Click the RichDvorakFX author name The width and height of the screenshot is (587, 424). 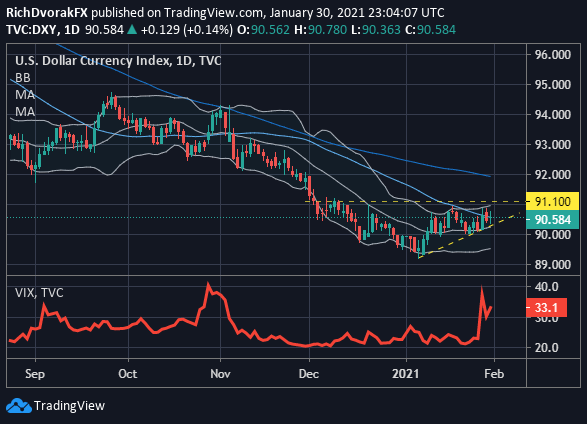coord(47,13)
